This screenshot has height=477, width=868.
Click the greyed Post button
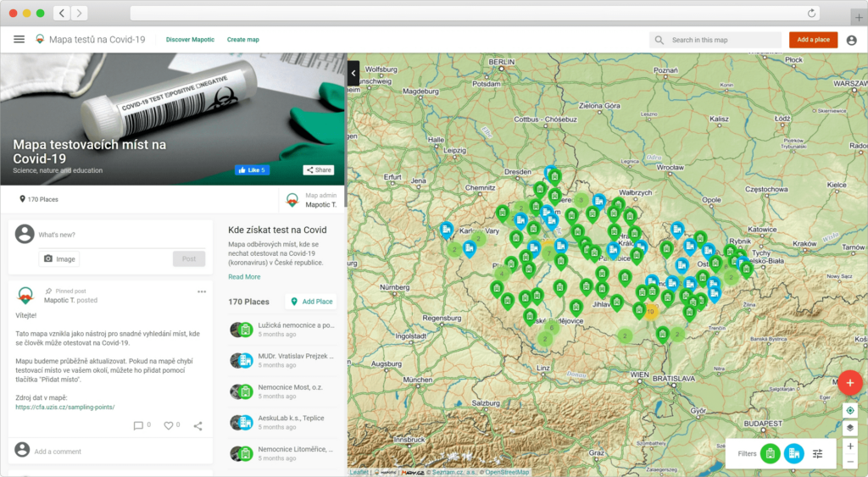coord(189,259)
